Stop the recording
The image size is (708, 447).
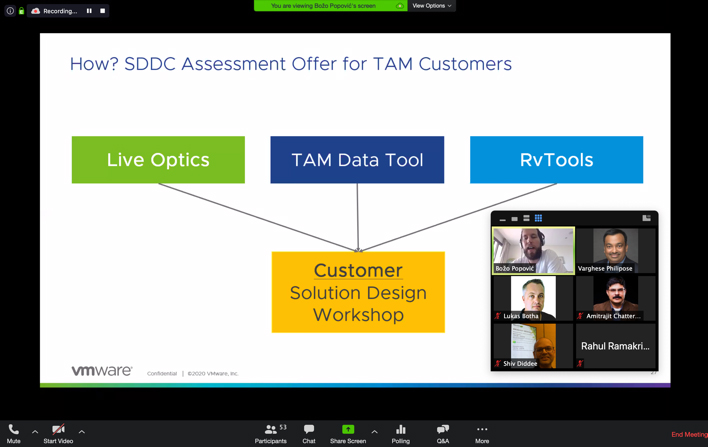click(x=102, y=11)
